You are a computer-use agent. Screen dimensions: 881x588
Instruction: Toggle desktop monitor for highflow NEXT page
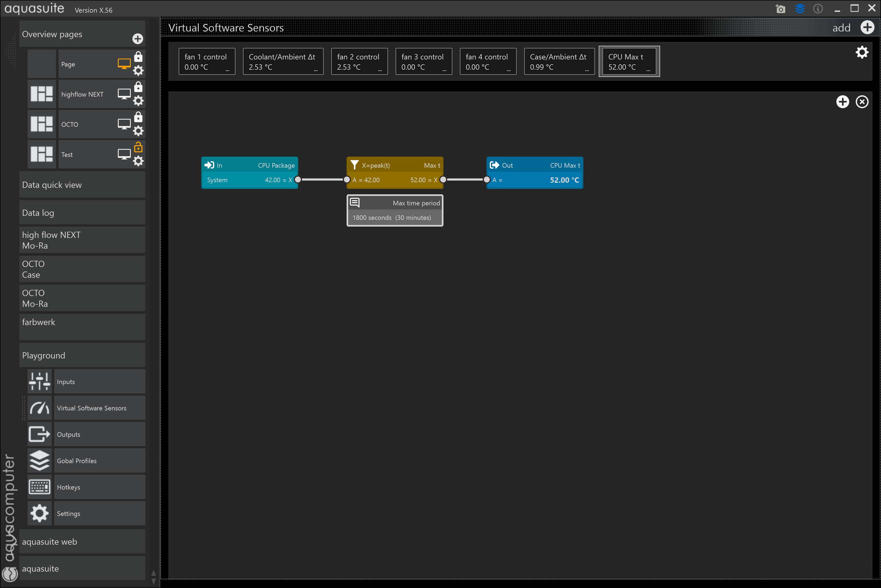(124, 94)
